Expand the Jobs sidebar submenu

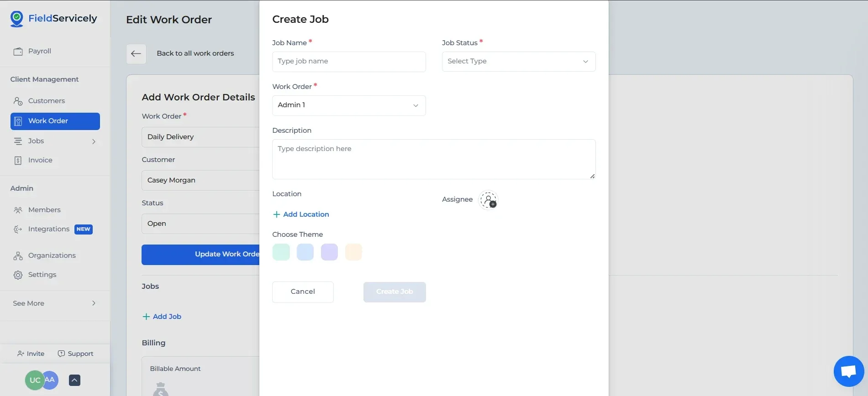coord(94,141)
